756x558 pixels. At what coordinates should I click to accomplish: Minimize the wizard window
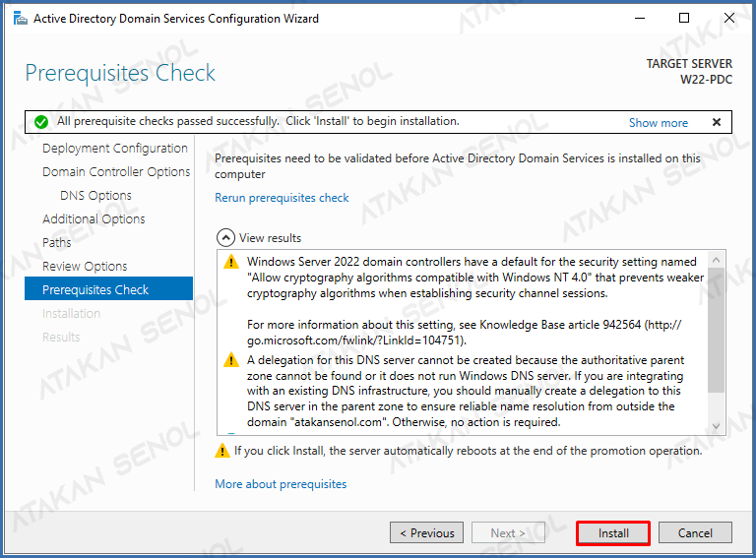[640, 19]
